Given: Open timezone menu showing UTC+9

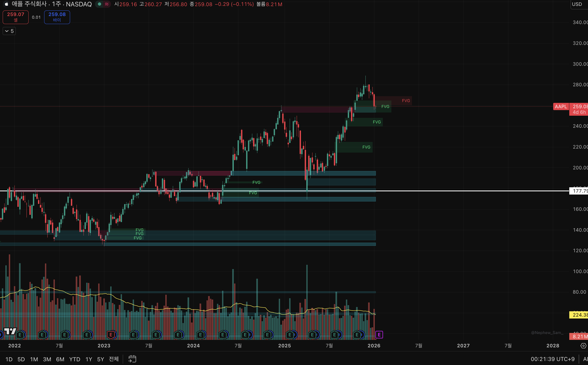Looking at the screenshot, I should click(x=552, y=359).
